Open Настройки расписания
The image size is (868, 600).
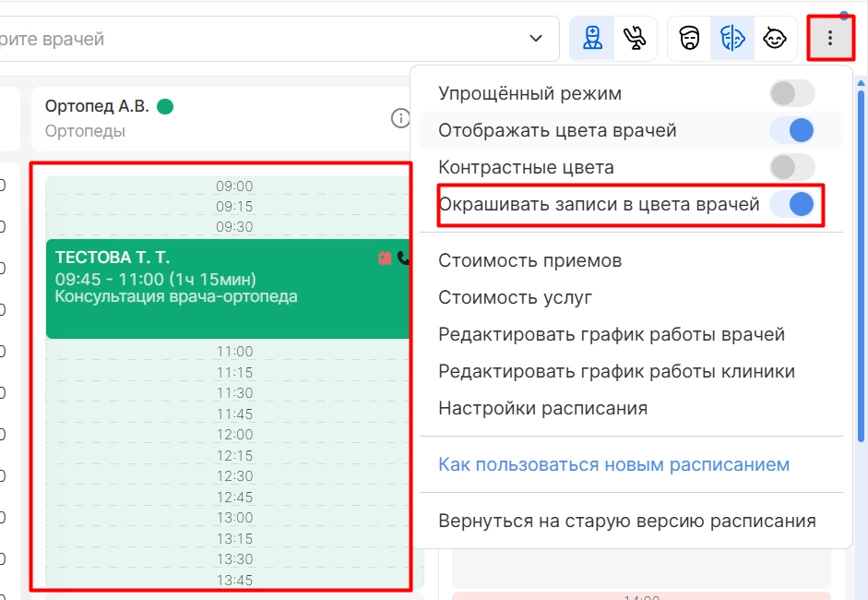coord(542,408)
